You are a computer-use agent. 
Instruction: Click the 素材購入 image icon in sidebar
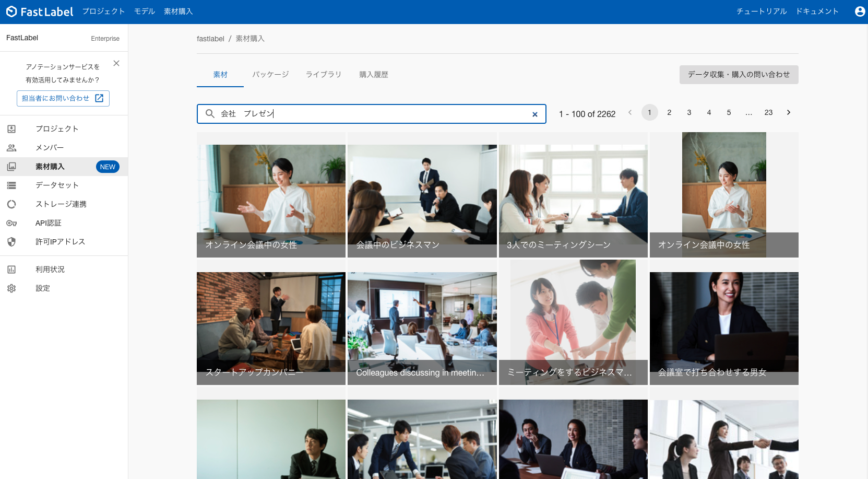pyautogui.click(x=11, y=167)
